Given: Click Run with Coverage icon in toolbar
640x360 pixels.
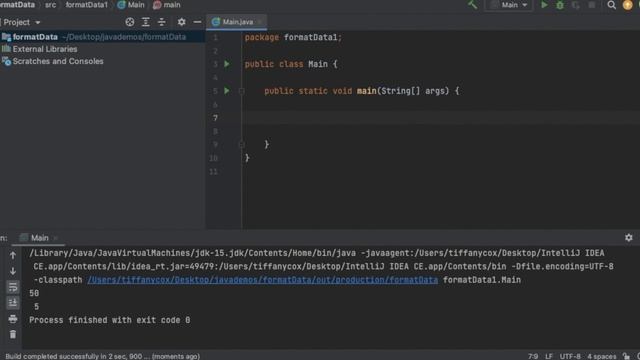Looking at the screenshot, I should click(x=576, y=5).
